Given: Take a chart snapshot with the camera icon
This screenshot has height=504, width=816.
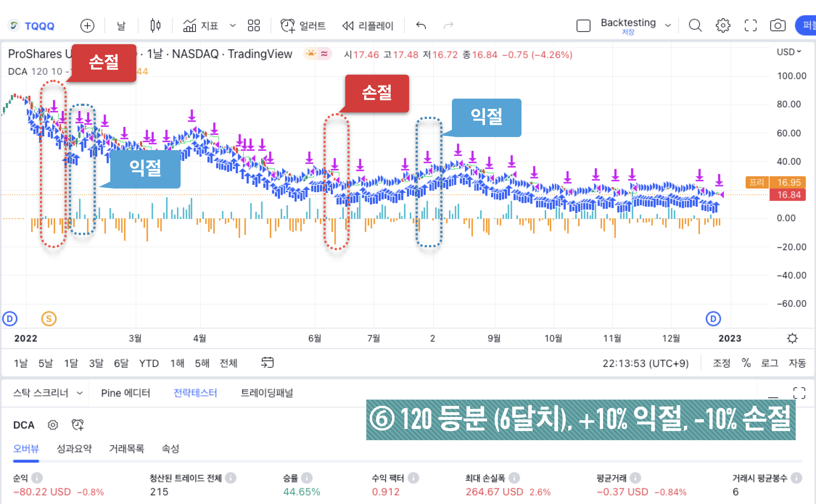Looking at the screenshot, I should (778, 25).
